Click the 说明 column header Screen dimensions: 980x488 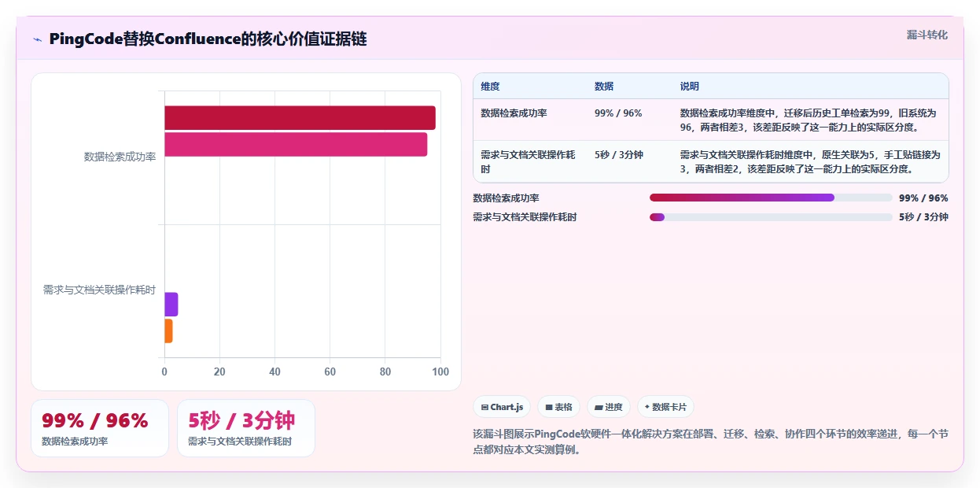tap(690, 87)
